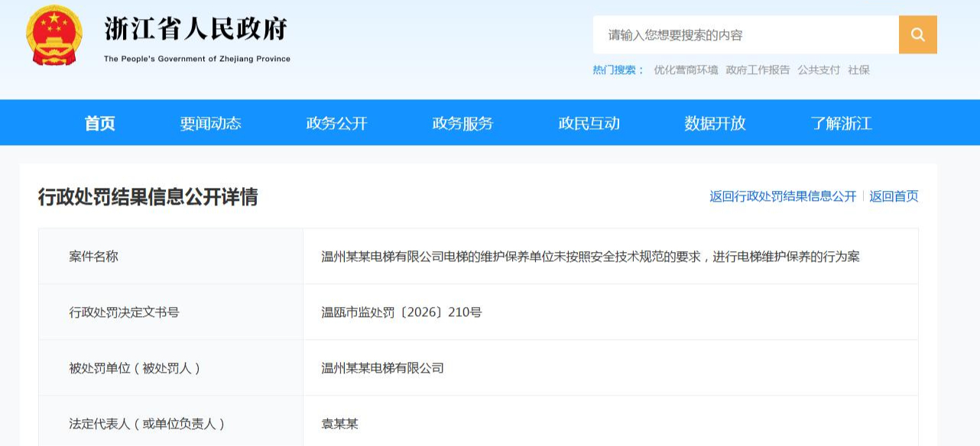
Task: Open the 数据开放 navigation item
Action: coord(716,123)
